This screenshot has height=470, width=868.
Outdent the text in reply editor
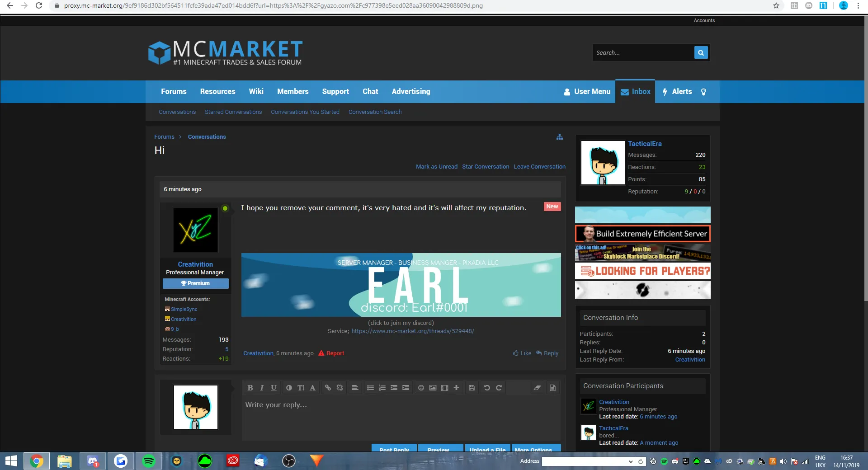(394, 388)
